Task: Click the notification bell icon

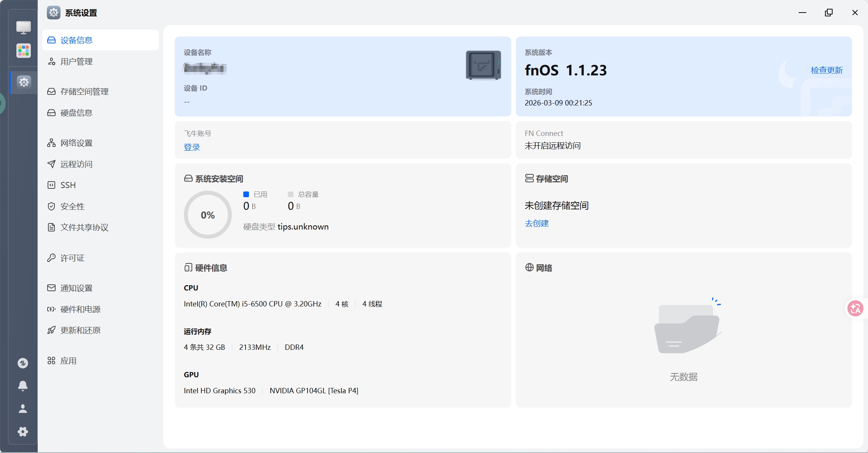Action: click(x=23, y=386)
